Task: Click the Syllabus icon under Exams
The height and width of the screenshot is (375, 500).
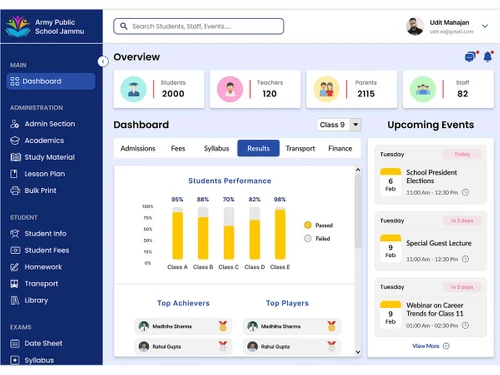Action: (x=15, y=360)
